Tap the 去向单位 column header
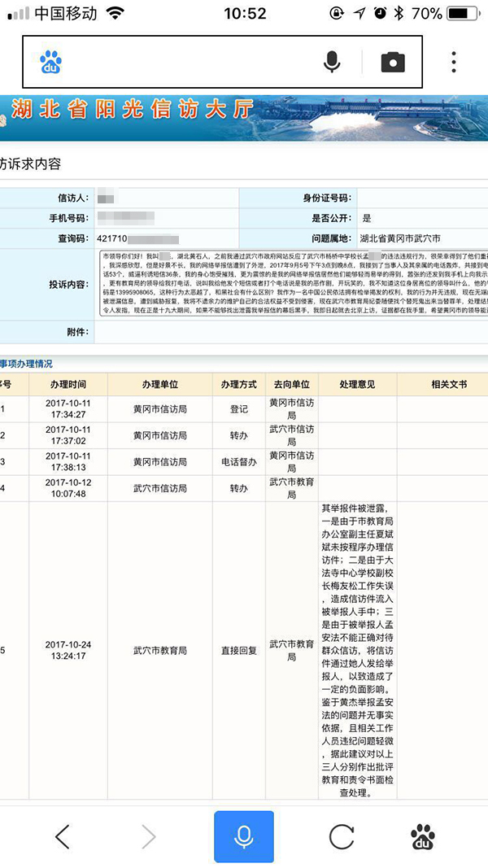The height and width of the screenshot is (868, 488). click(292, 384)
